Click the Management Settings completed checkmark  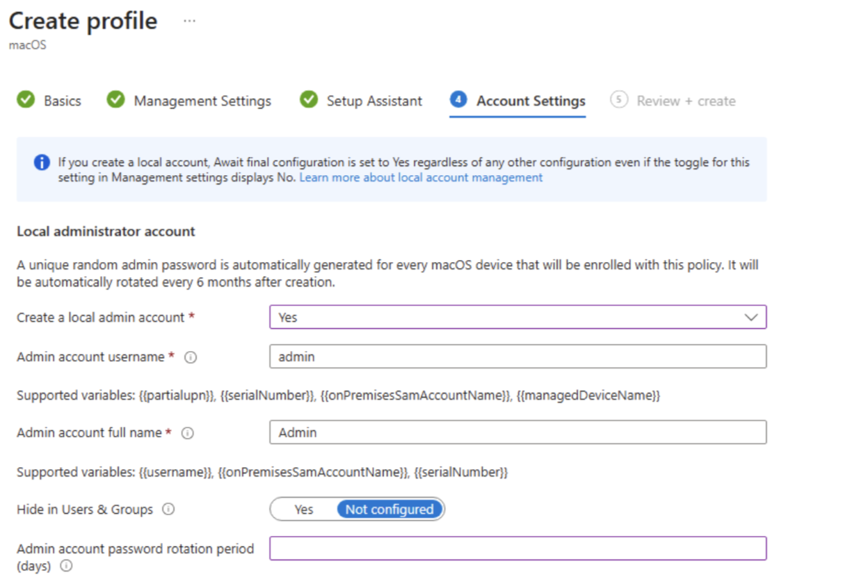[x=115, y=100]
